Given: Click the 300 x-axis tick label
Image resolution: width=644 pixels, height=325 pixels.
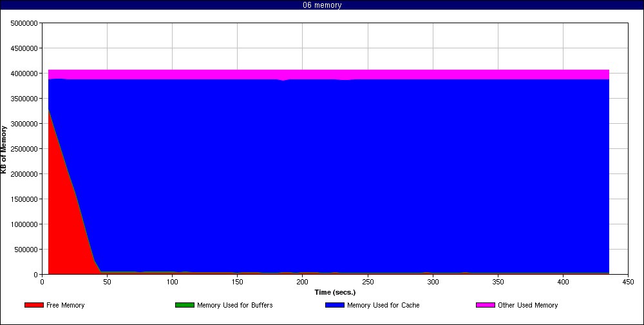Looking at the screenshot, I should [433, 282].
